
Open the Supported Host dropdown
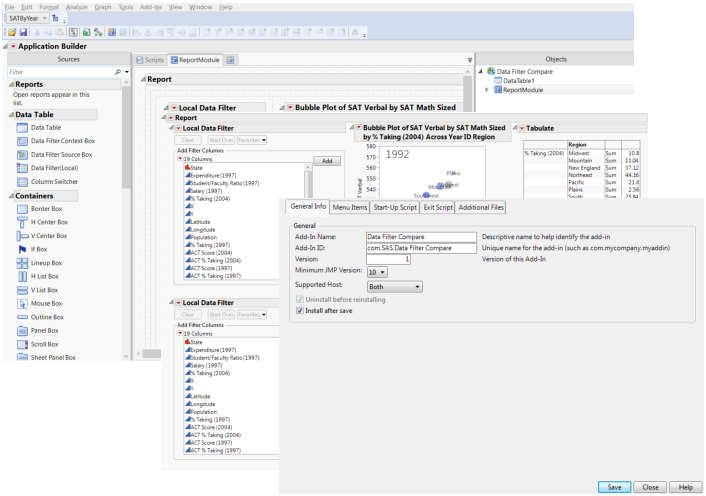[x=394, y=286]
